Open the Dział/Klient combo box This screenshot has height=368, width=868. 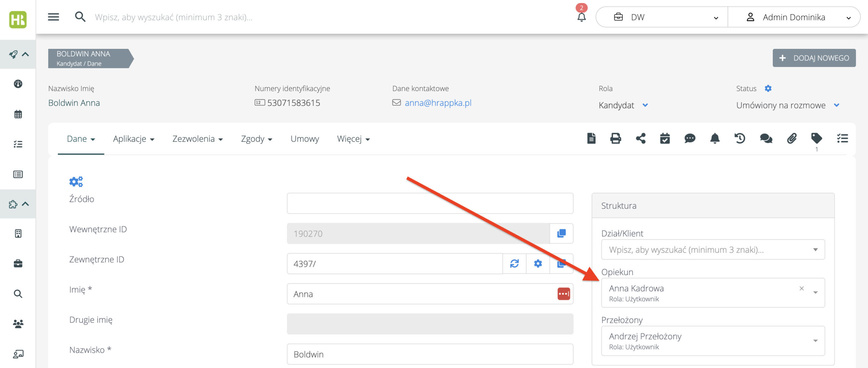[713, 250]
